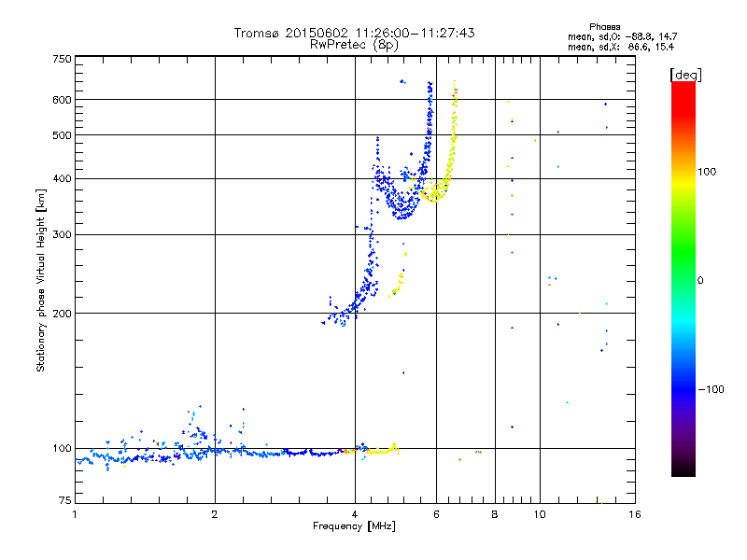747x560 pixels.
Task: Click the 'mean, sd,O: -88.8, 14.7' line
Action: [x=622, y=36]
